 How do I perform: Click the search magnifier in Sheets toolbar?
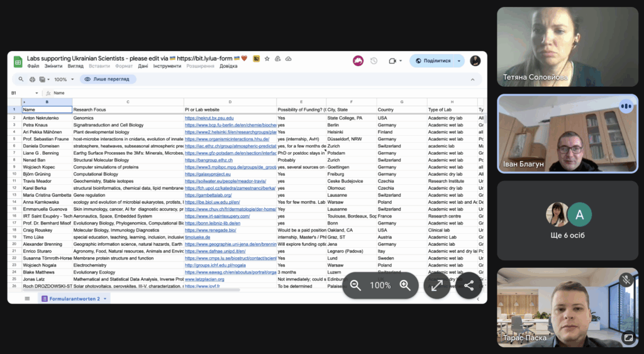pos(21,79)
